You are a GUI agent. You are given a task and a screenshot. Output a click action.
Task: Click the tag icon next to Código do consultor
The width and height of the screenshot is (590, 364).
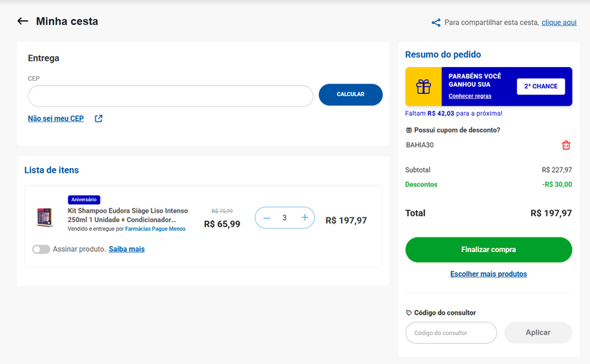coord(409,313)
